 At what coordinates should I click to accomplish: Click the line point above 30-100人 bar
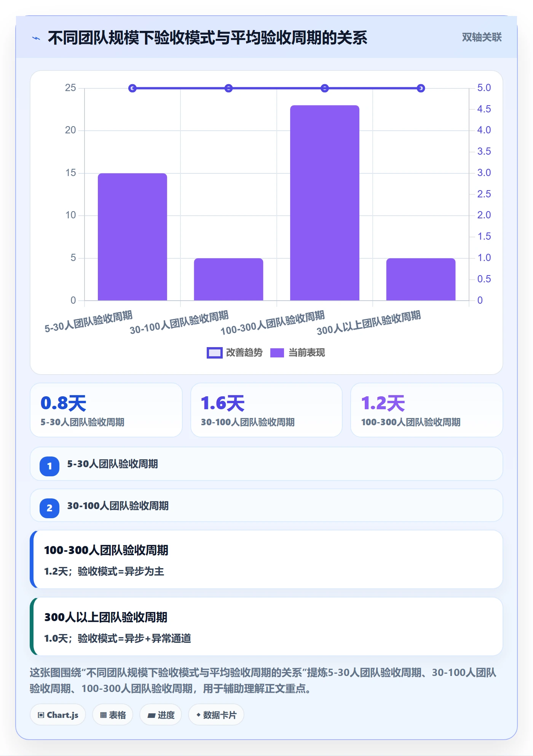coord(228,88)
